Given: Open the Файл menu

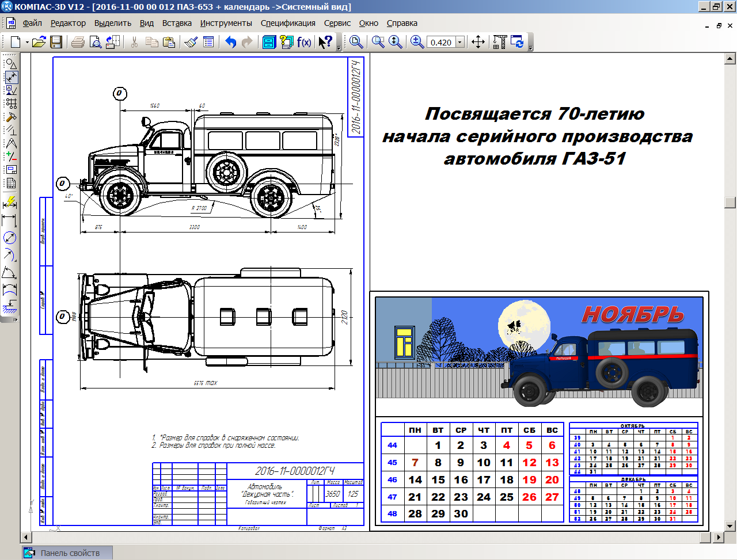Looking at the screenshot, I should (32, 23).
